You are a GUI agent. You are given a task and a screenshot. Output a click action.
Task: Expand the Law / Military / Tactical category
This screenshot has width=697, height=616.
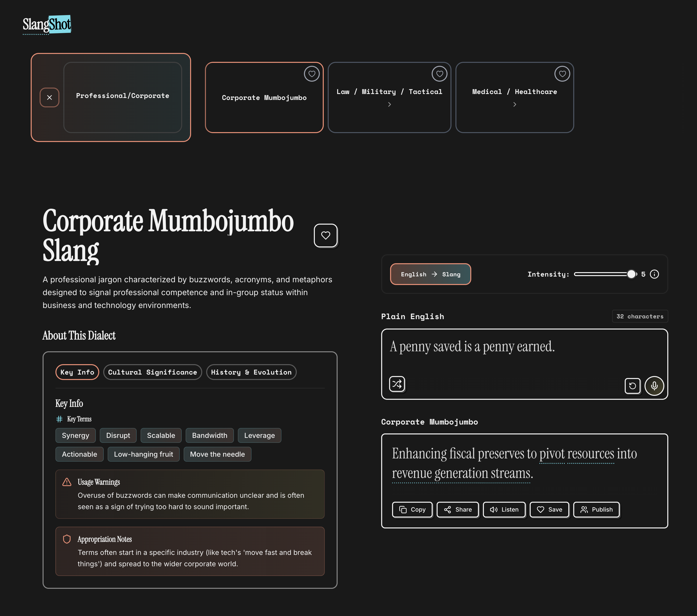tap(389, 105)
